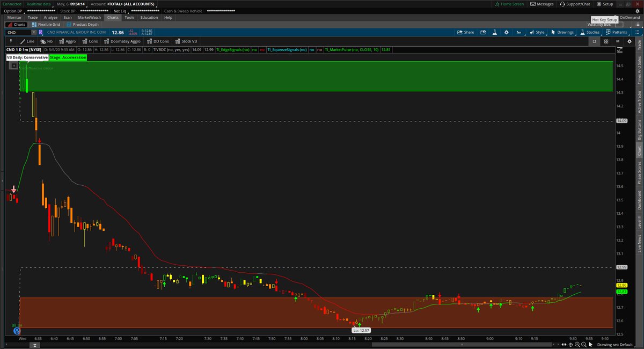The width and height of the screenshot is (644, 349).
Task: Select the Fib percentage tool
Action: click(48, 41)
